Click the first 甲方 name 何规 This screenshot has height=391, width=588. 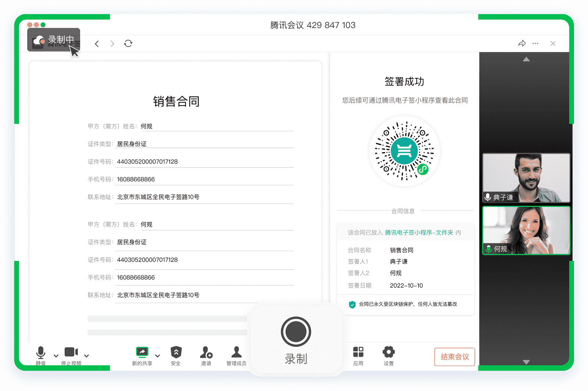point(146,126)
